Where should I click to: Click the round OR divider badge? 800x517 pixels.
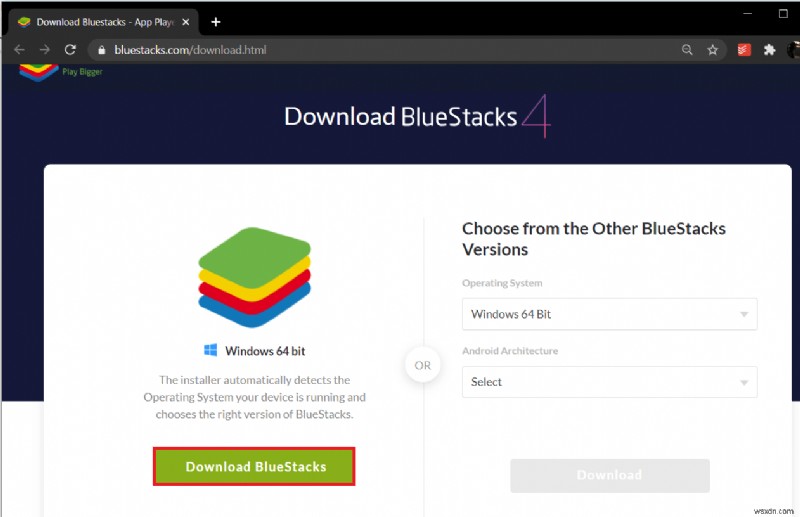423,365
